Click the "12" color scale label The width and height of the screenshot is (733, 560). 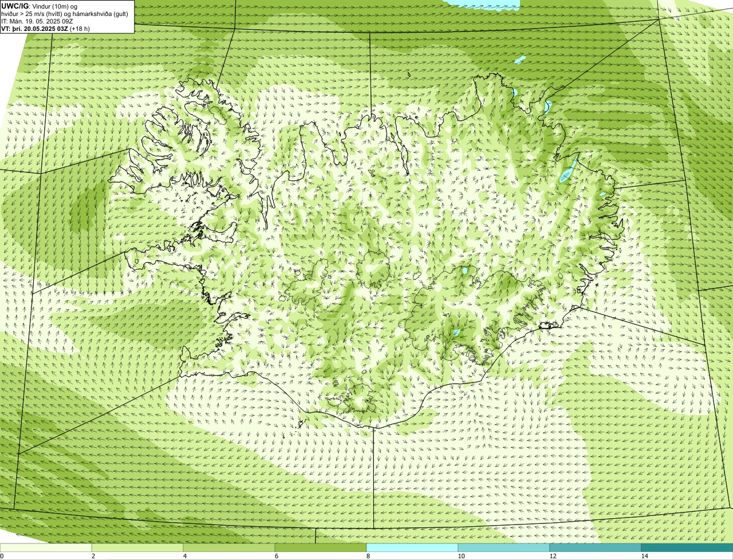pyautogui.click(x=553, y=556)
